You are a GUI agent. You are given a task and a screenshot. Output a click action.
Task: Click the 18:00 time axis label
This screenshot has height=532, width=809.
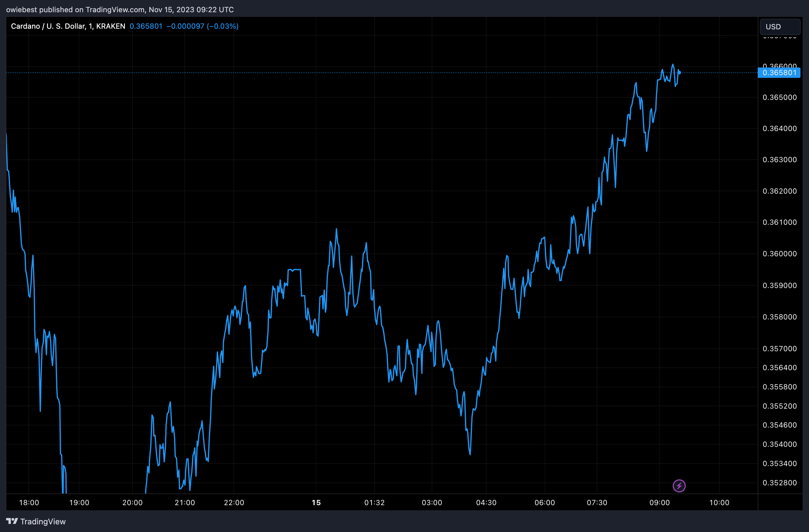pyautogui.click(x=29, y=502)
